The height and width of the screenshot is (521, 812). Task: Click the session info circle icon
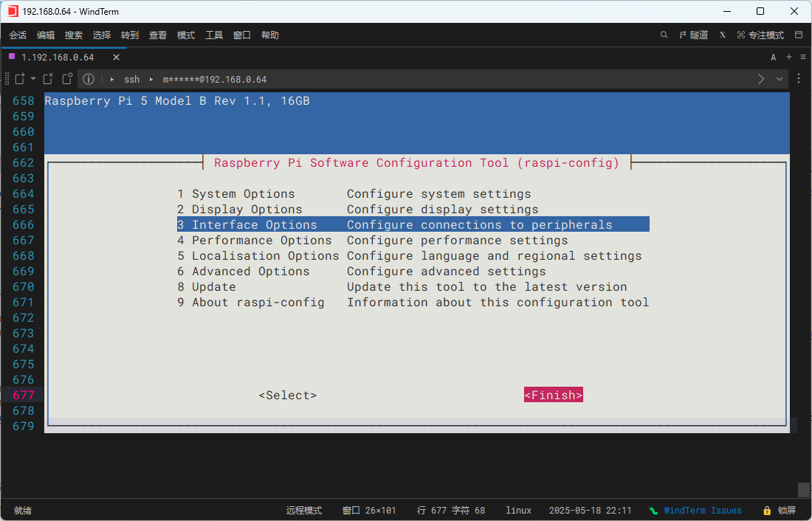[x=89, y=79]
